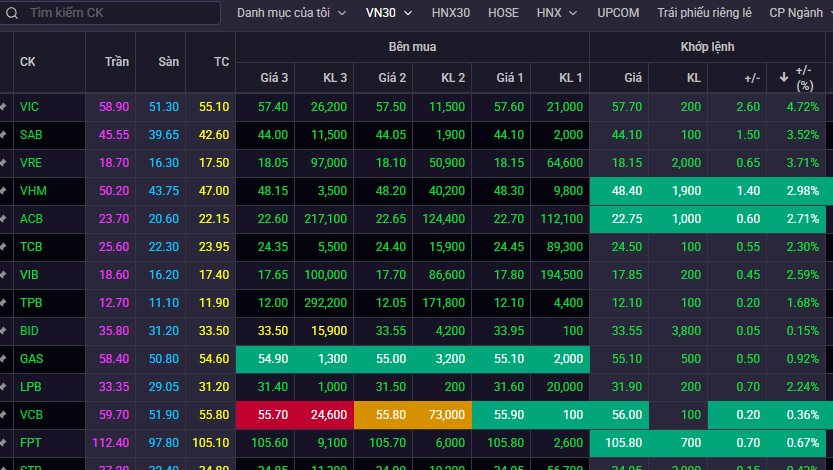Pin the VIC stock row
This screenshot has width=833, height=470.
(4, 106)
